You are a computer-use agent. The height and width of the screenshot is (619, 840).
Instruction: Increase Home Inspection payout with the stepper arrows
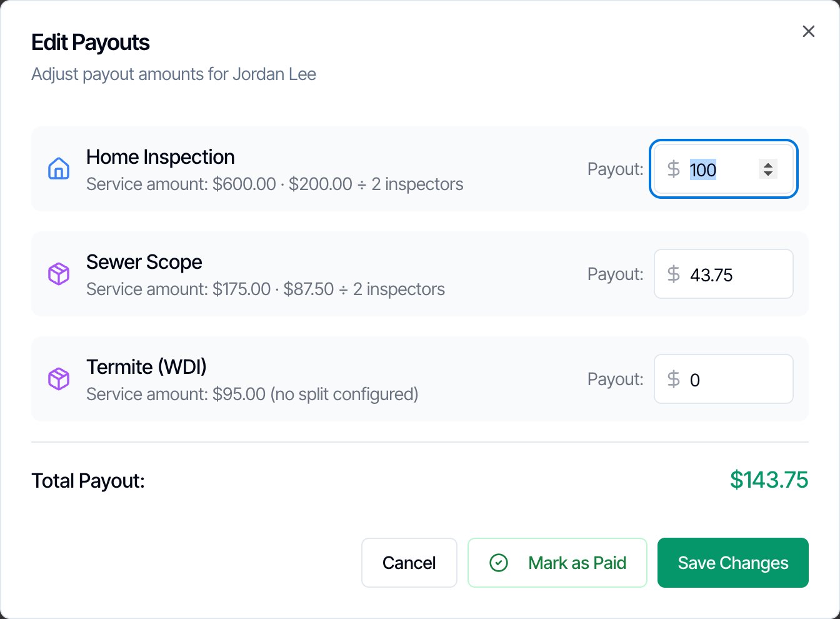click(x=768, y=165)
